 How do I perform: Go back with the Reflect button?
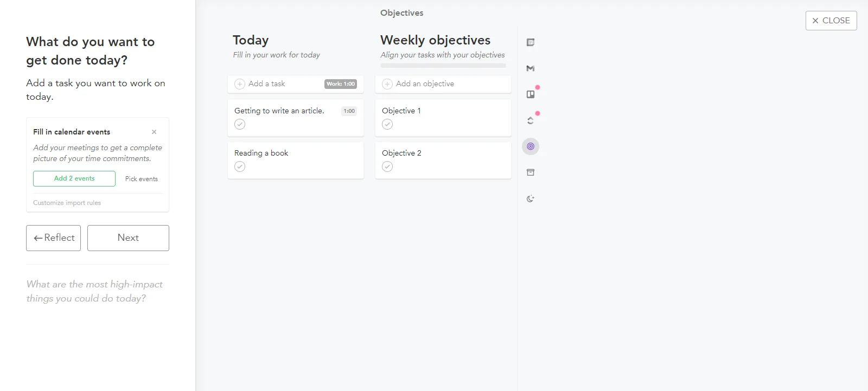pyautogui.click(x=53, y=238)
